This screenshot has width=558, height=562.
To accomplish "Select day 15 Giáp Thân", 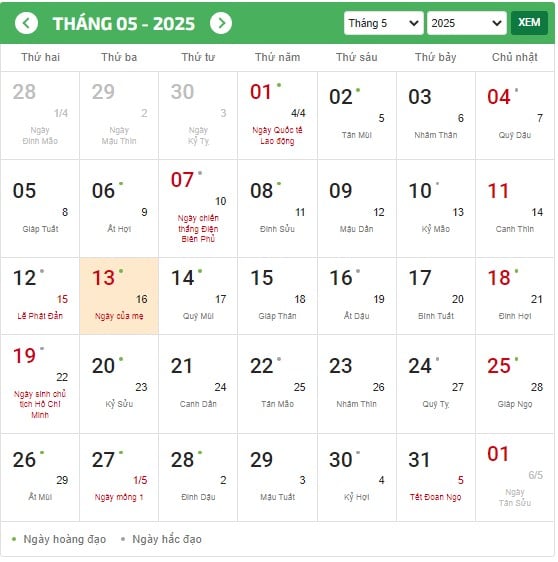I will point(277,296).
